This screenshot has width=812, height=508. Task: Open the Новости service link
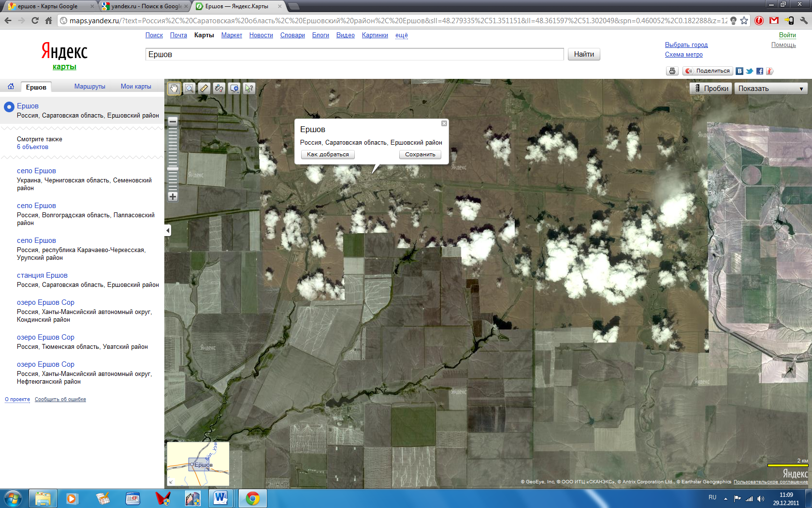(261, 35)
